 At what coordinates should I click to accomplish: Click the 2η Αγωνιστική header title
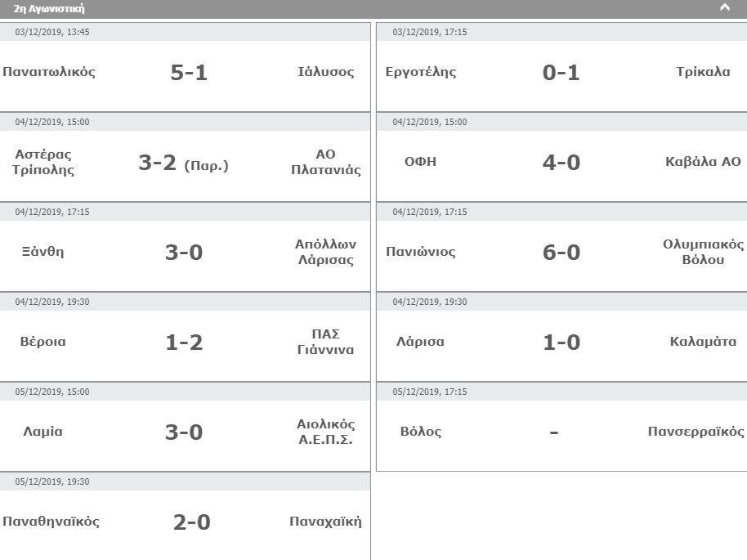[x=50, y=10]
